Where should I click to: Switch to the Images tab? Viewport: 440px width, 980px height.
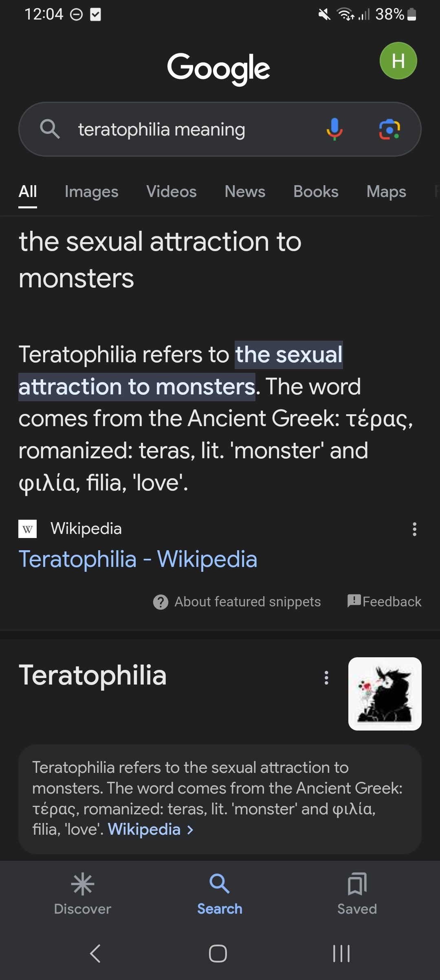pyautogui.click(x=91, y=192)
